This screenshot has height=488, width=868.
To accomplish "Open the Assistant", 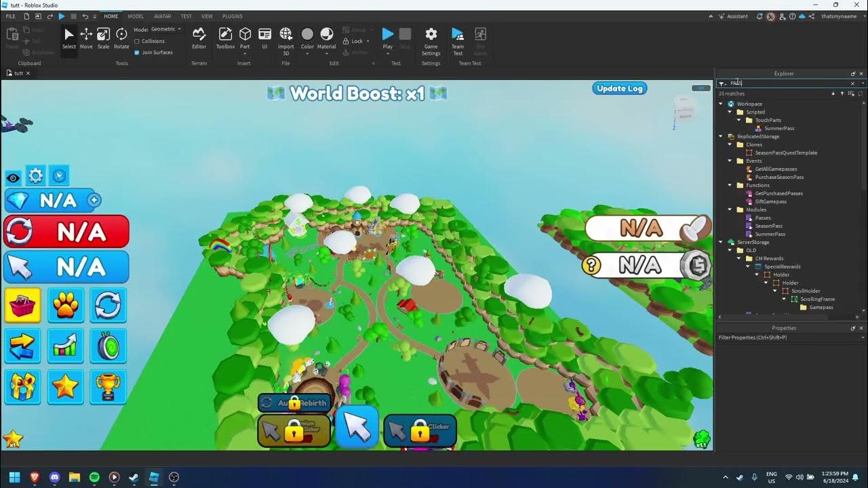I will pos(732,16).
